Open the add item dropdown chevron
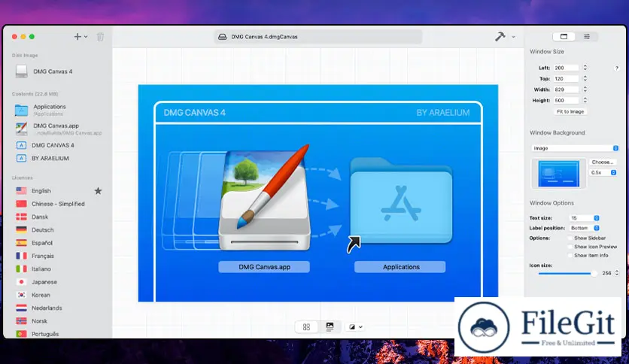Viewport: 629px width, 364px height. click(x=86, y=37)
